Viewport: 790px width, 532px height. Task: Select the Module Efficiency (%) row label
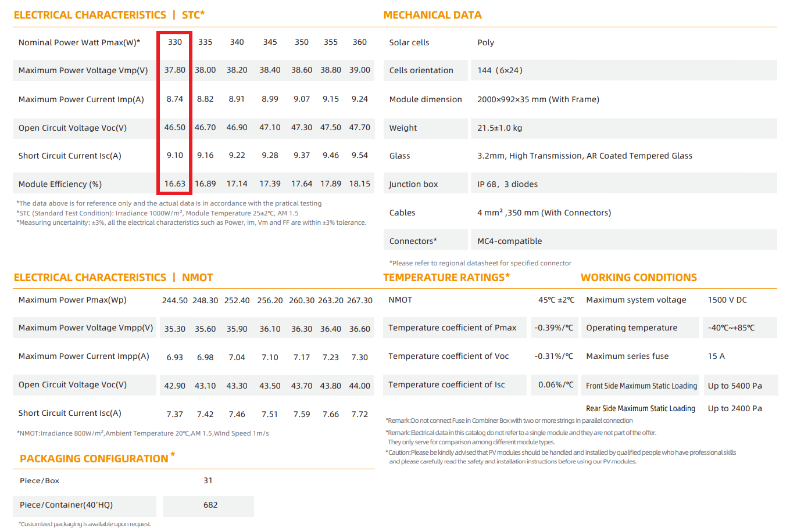tap(60, 184)
